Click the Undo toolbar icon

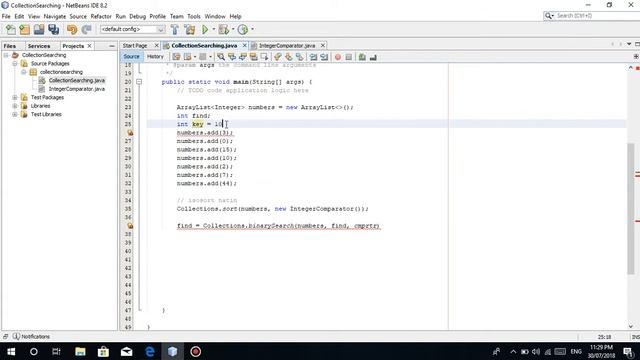click(72, 29)
